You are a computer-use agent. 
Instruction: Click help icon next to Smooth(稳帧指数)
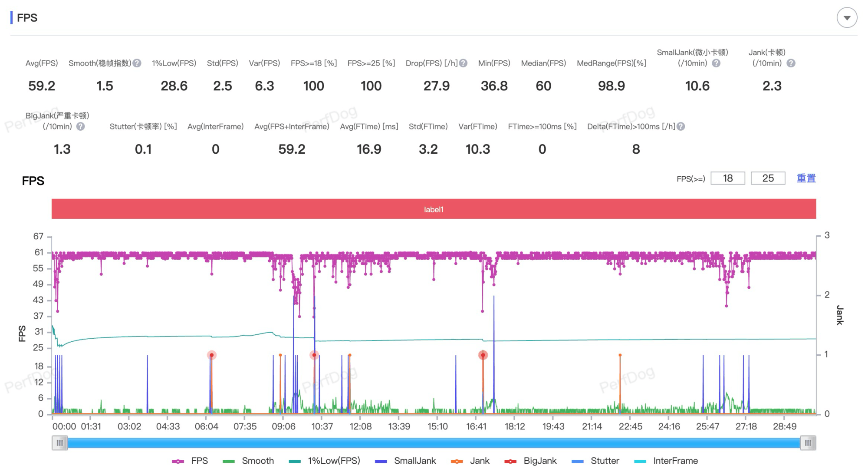[x=137, y=63]
